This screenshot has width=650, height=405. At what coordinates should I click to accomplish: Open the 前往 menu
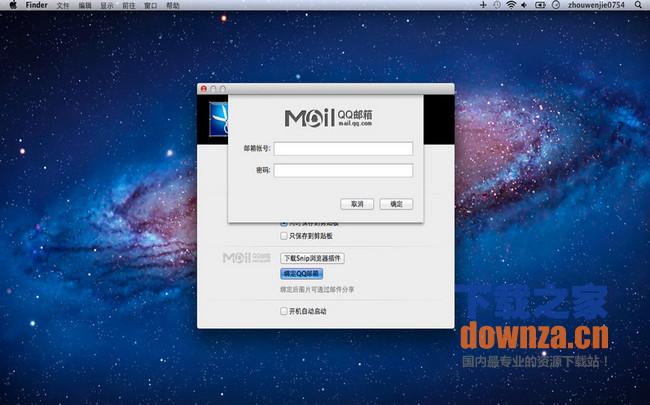click(x=129, y=5)
